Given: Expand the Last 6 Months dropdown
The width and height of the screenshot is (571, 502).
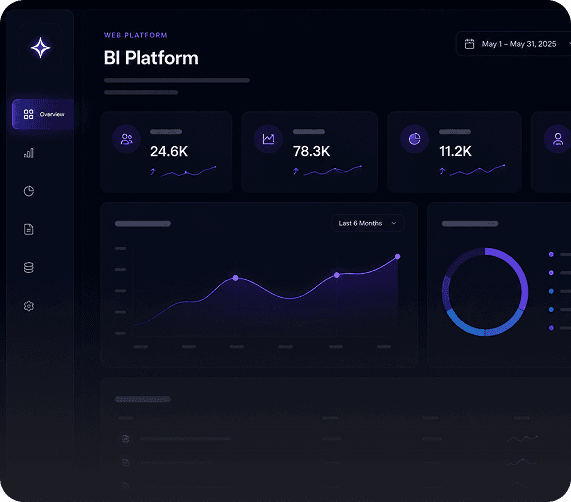Looking at the screenshot, I should 368,223.
